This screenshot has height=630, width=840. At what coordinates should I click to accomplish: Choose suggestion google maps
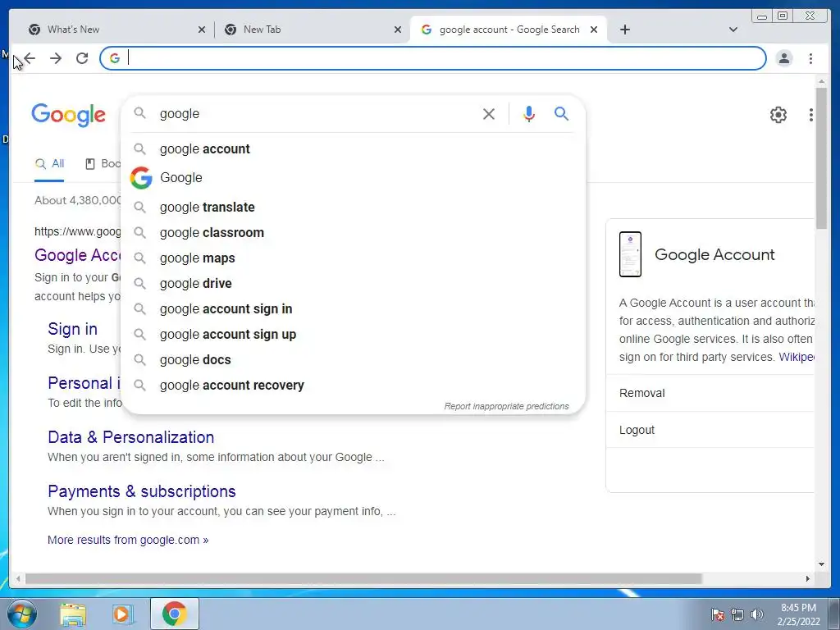coord(354,258)
